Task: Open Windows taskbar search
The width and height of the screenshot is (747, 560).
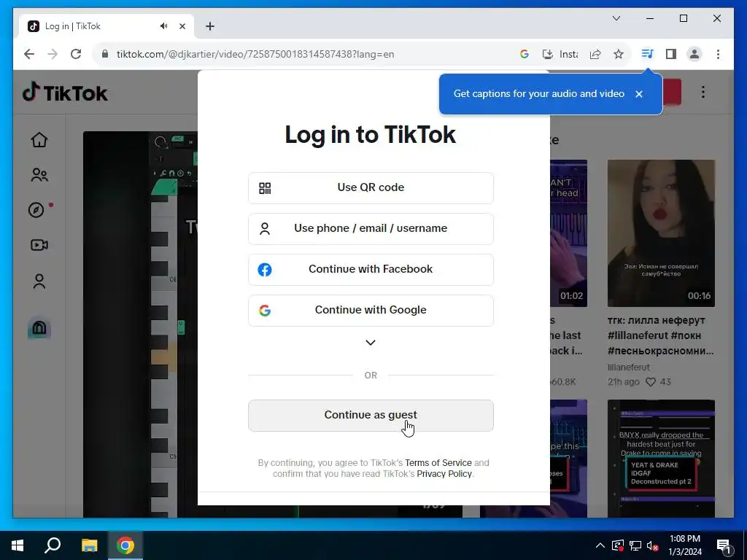Action: (x=53, y=545)
